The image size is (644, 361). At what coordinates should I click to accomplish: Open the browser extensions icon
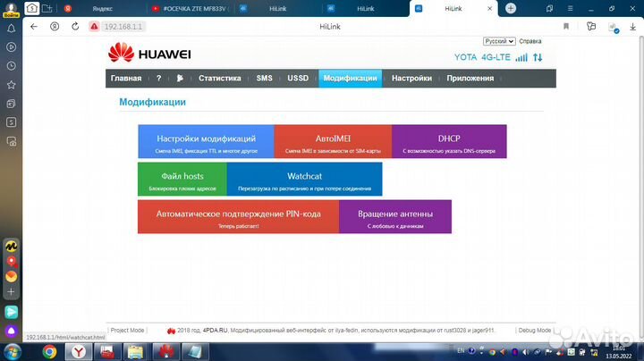tap(591, 27)
